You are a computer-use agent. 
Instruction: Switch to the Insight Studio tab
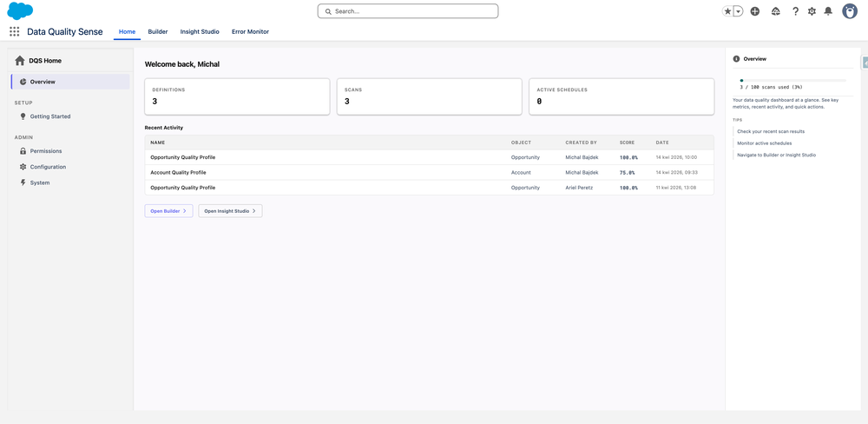click(x=200, y=31)
